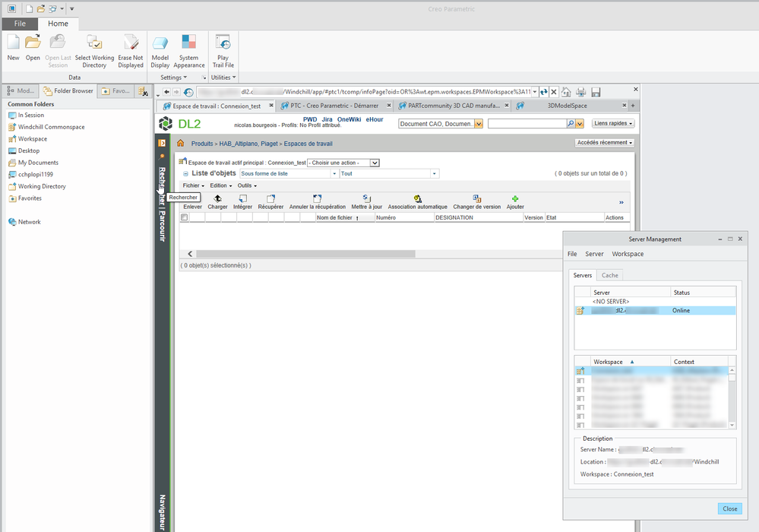Click the Mettre à jour icon
Screen dimensions: 759x532
click(366, 199)
